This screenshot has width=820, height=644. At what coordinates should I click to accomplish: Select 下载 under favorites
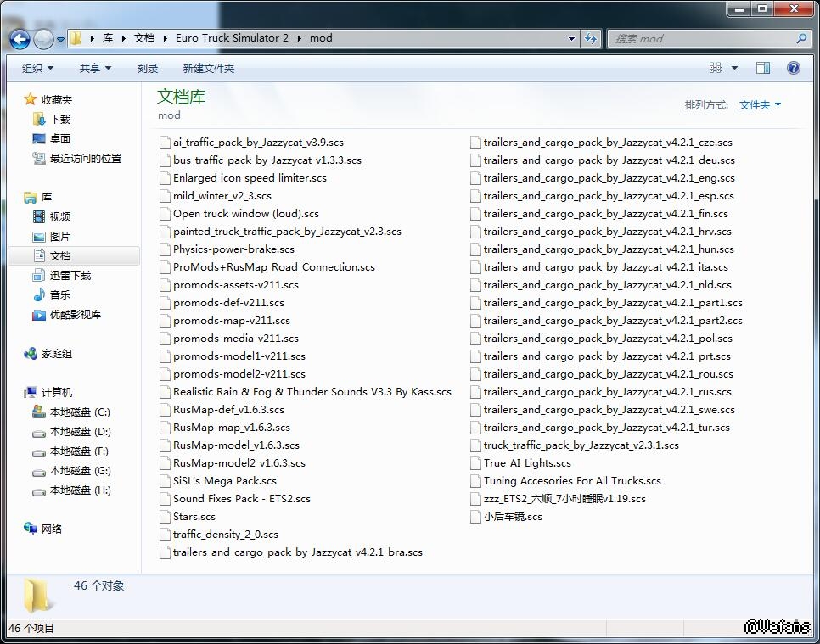(59, 120)
